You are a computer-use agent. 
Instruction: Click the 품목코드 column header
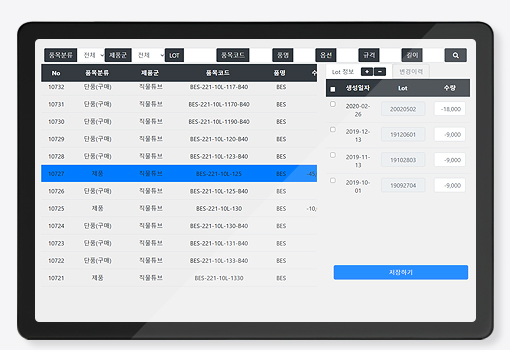218,73
